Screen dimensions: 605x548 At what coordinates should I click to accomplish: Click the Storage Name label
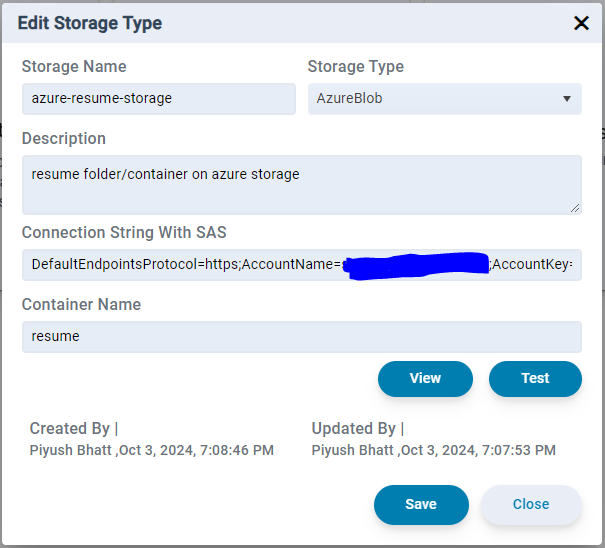74,66
